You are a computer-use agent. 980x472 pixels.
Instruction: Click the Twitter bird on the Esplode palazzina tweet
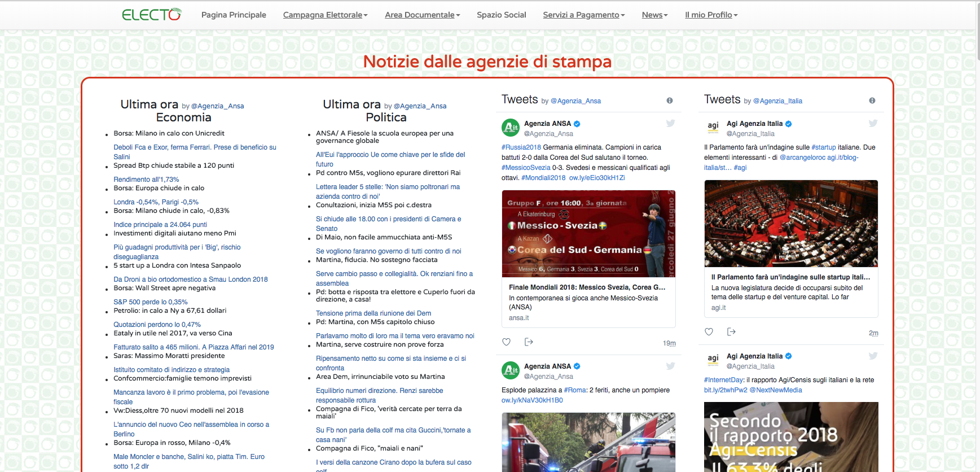pos(670,366)
